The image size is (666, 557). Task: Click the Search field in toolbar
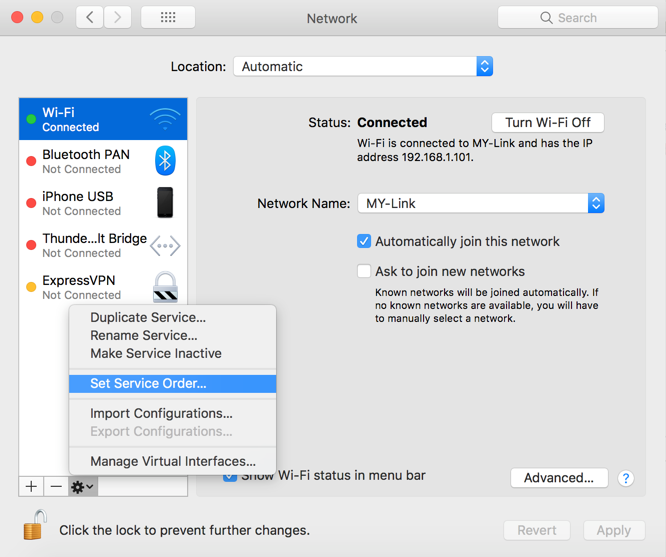[x=578, y=18]
